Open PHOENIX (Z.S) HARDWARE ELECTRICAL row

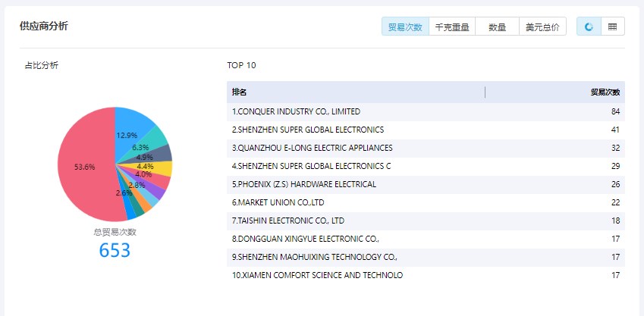coord(426,185)
